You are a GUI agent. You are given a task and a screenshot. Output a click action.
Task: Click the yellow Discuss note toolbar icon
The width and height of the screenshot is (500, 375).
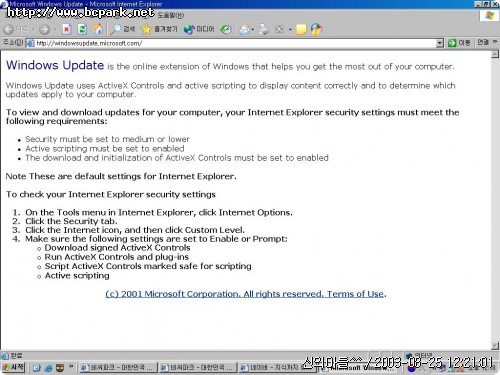click(x=301, y=29)
